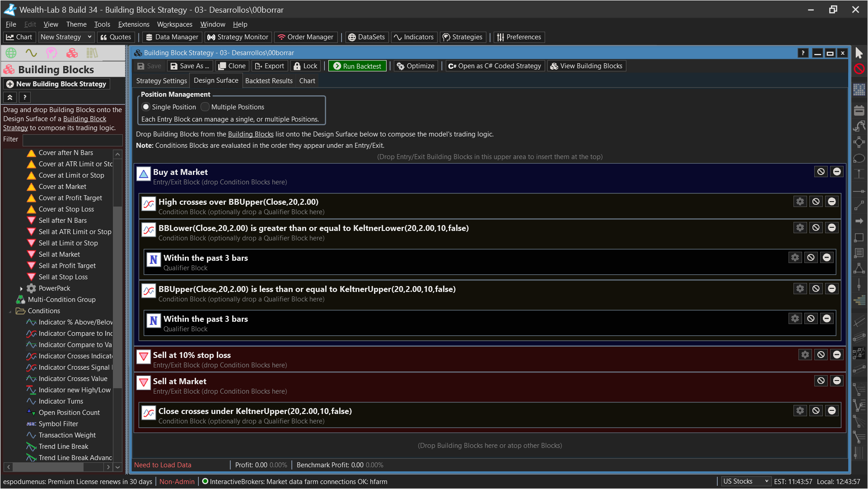The width and height of the screenshot is (868, 489).
Task: Click the Building Blocks hyperlink in instructions
Action: pyautogui.click(x=251, y=134)
